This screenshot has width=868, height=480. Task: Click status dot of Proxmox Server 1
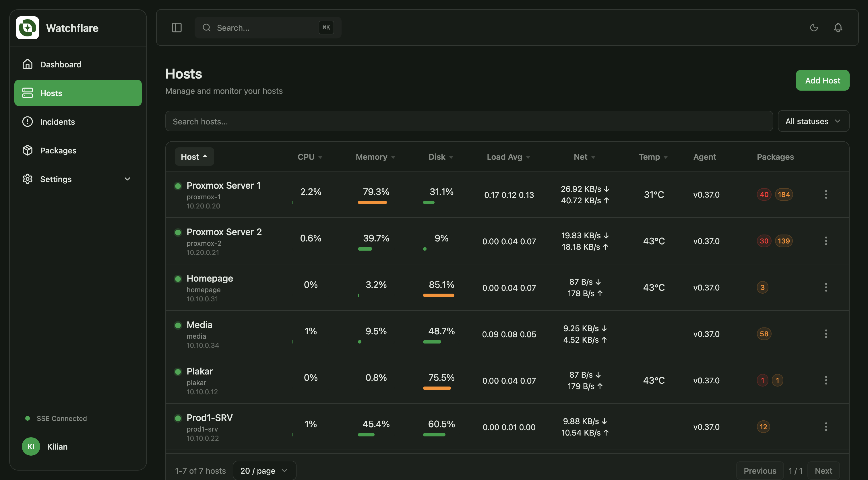point(178,186)
